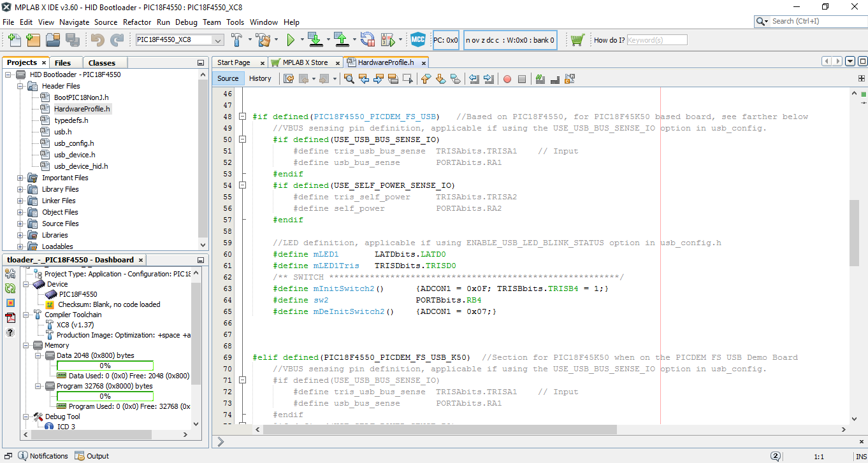Switch to the Files tab
The height and width of the screenshot is (463, 868).
(62, 62)
